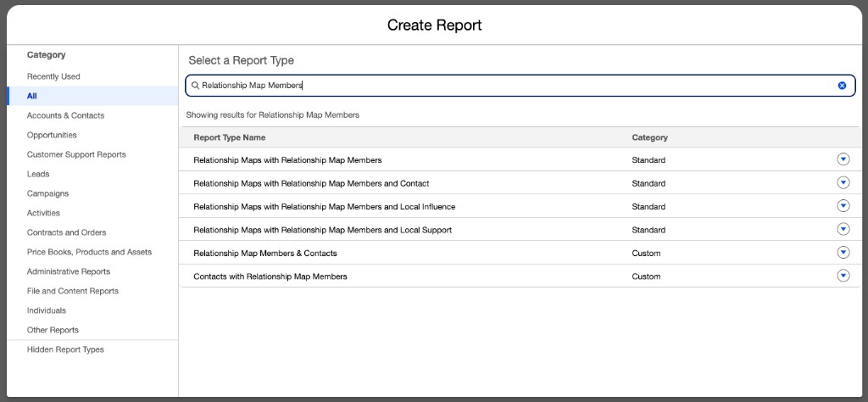Click the Report Type Name column header
The height and width of the screenshot is (402, 868).
(229, 137)
